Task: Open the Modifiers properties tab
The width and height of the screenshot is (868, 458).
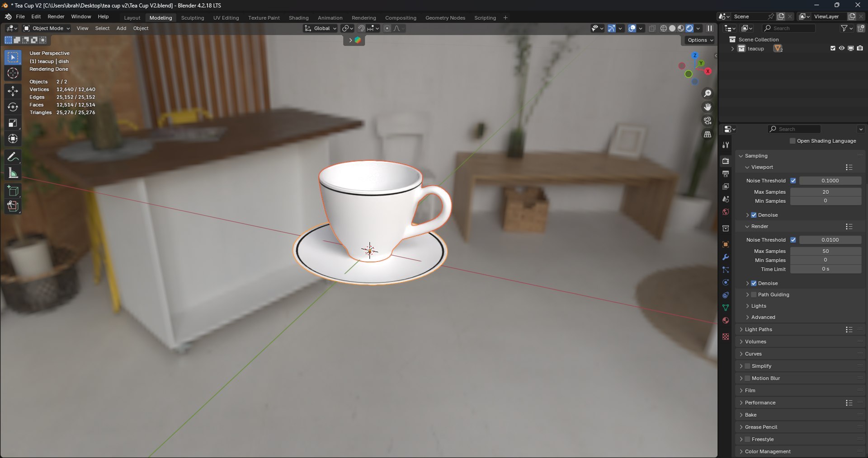Action: pos(726,257)
